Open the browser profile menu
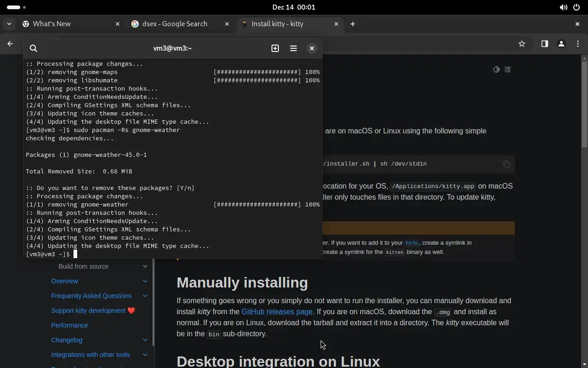The image size is (588, 368). pos(561,44)
